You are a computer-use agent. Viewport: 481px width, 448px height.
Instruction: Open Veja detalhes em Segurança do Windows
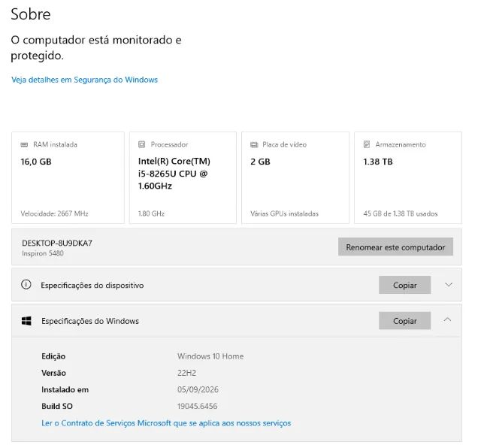[x=85, y=80]
